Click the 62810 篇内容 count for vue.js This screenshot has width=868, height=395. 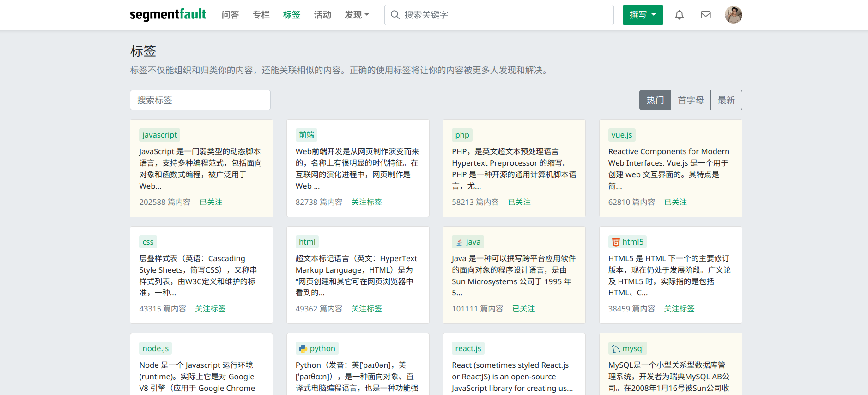click(631, 202)
